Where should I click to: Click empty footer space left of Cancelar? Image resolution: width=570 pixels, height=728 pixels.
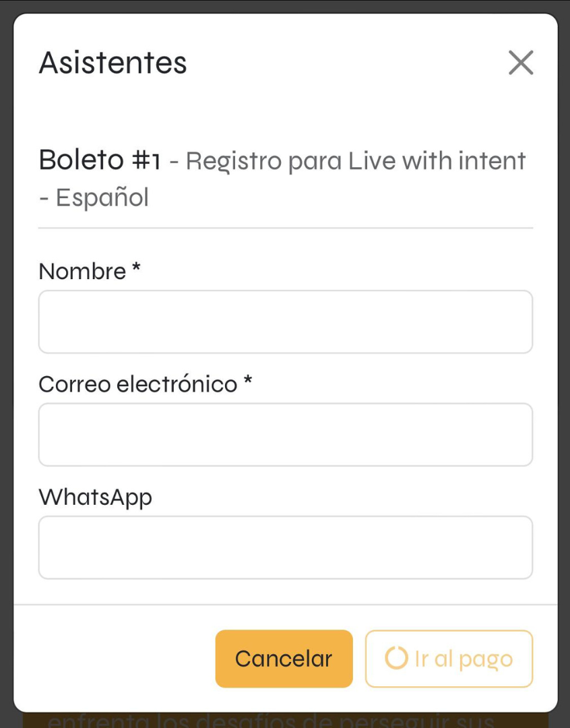(115, 659)
